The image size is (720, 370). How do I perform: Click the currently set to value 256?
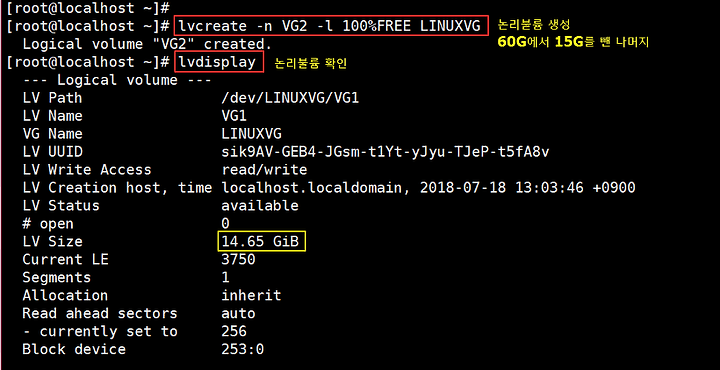(x=234, y=331)
